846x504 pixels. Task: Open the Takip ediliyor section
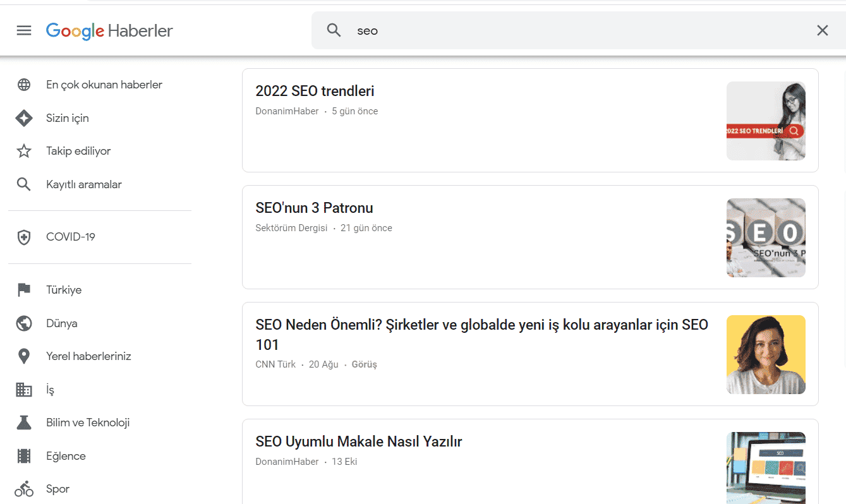tap(78, 151)
